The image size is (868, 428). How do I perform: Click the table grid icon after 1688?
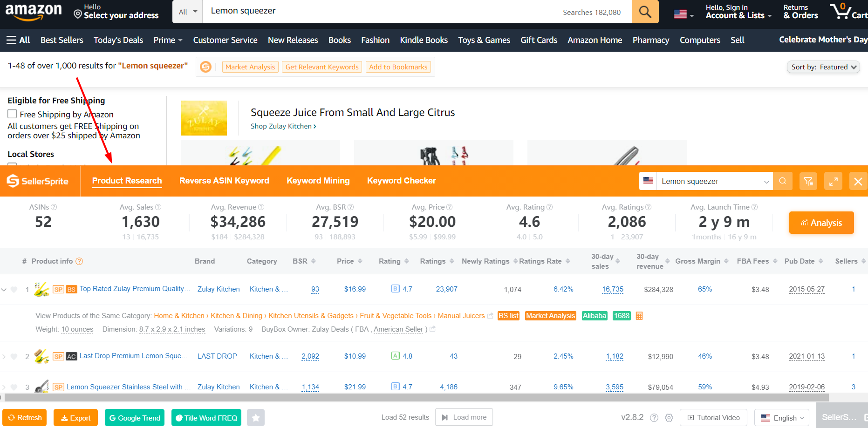tap(639, 316)
